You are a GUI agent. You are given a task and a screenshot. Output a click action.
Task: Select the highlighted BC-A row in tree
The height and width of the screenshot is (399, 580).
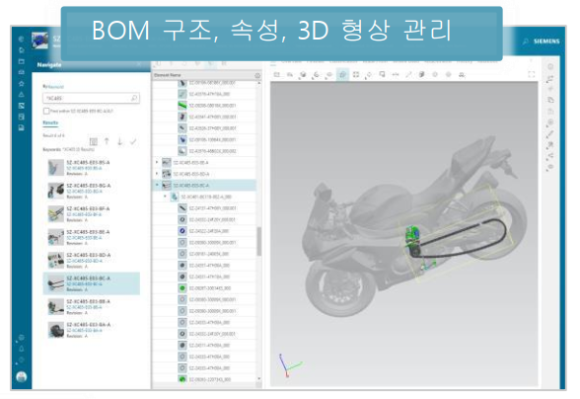(204, 185)
